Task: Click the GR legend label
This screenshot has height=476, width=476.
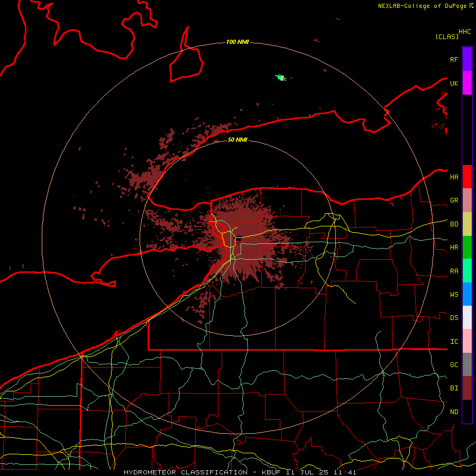Action: (x=454, y=200)
